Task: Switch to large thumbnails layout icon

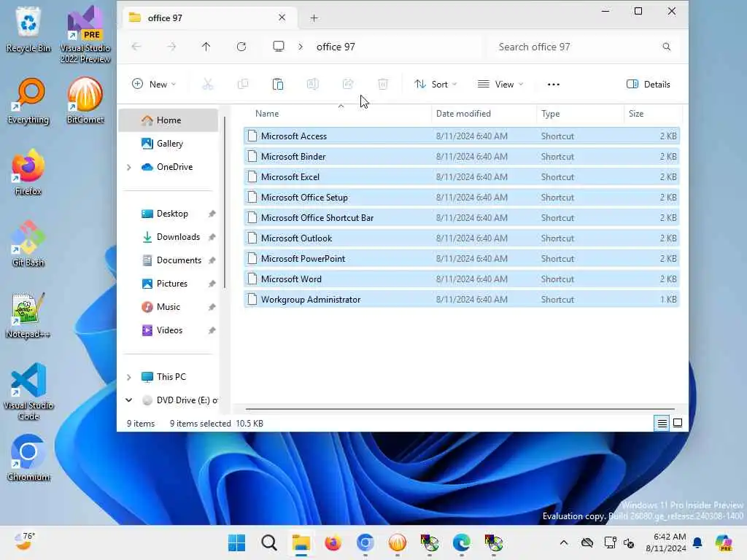Action: (x=678, y=423)
